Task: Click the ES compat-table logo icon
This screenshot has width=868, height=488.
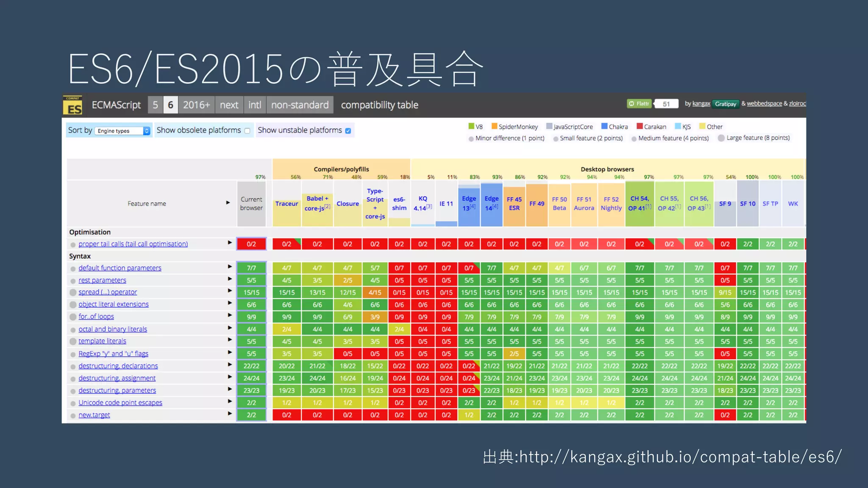Action: (72, 105)
